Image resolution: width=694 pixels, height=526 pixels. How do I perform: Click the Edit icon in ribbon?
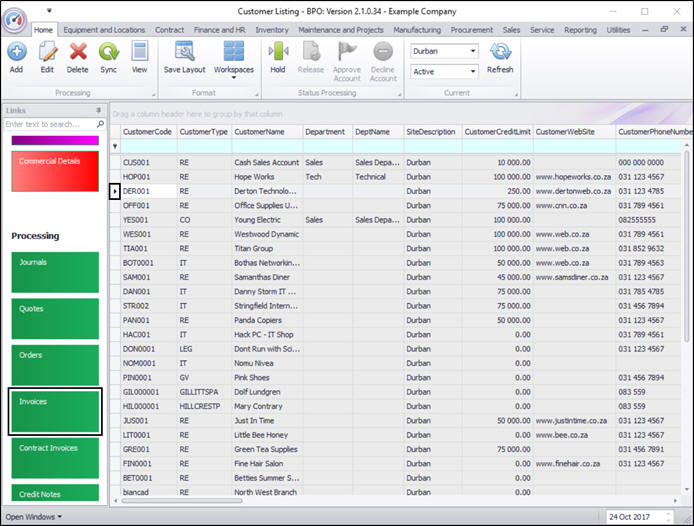coord(46,51)
